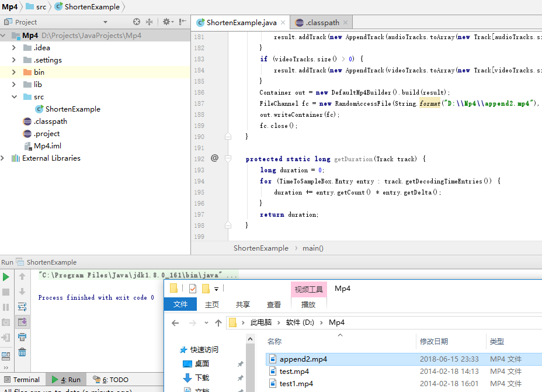Collapse the Mp4 project root
This screenshot has height=392, width=542.
3,35
